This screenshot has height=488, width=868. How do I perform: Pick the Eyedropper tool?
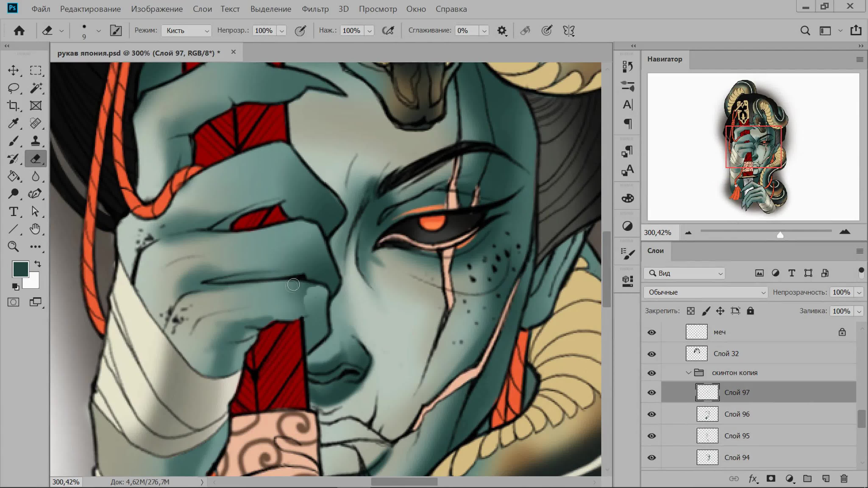click(14, 123)
